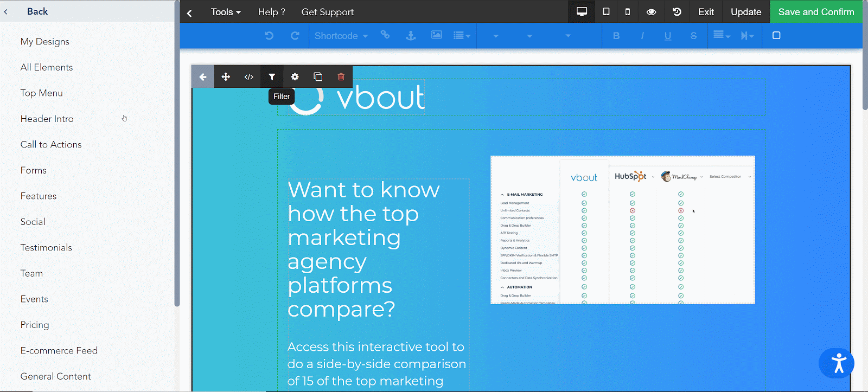Select Forms category

[x=34, y=170]
